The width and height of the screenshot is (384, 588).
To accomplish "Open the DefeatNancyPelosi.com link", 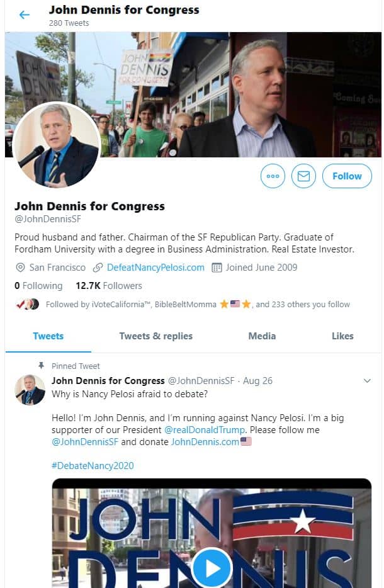I will [x=155, y=268].
